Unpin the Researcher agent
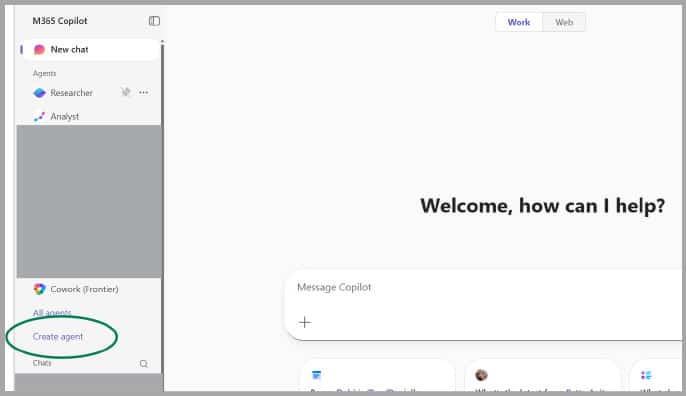 (x=126, y=92)
